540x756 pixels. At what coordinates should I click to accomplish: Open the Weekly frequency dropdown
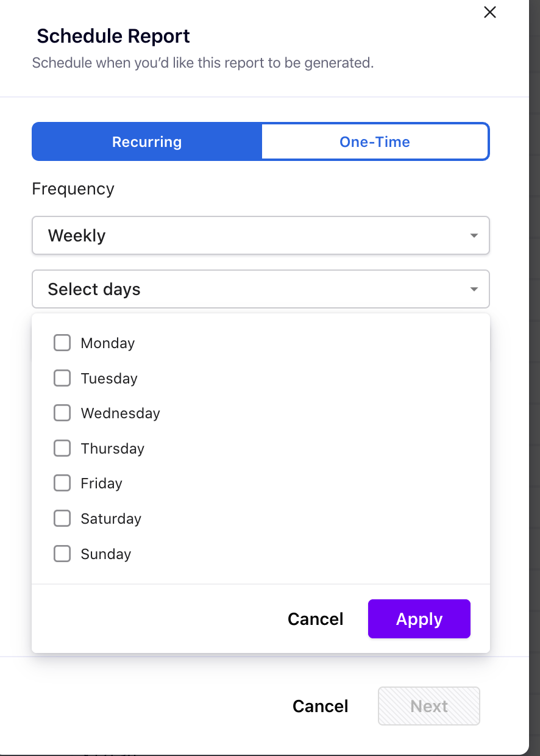tap(260, 235)
